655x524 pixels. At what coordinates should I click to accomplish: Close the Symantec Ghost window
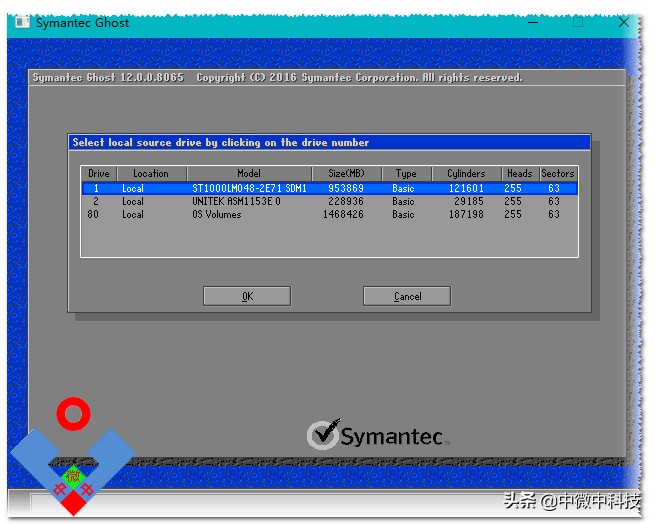624,22
